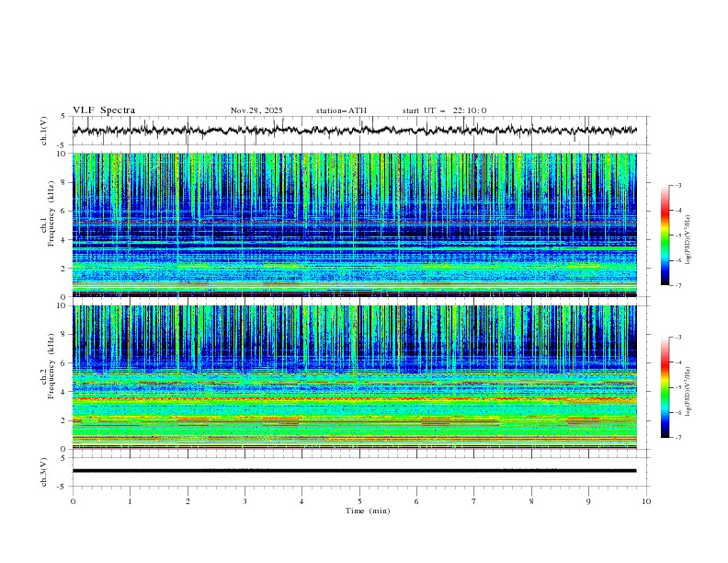Click the "10" tick on the time axis

(646, 501)
